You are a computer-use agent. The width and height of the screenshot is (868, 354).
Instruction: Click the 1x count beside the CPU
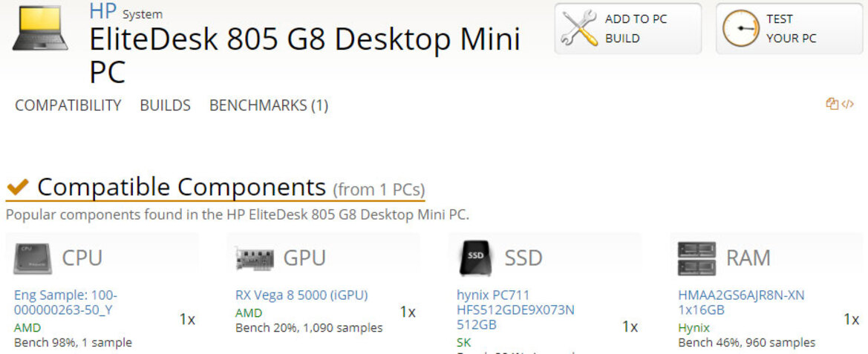187,319
